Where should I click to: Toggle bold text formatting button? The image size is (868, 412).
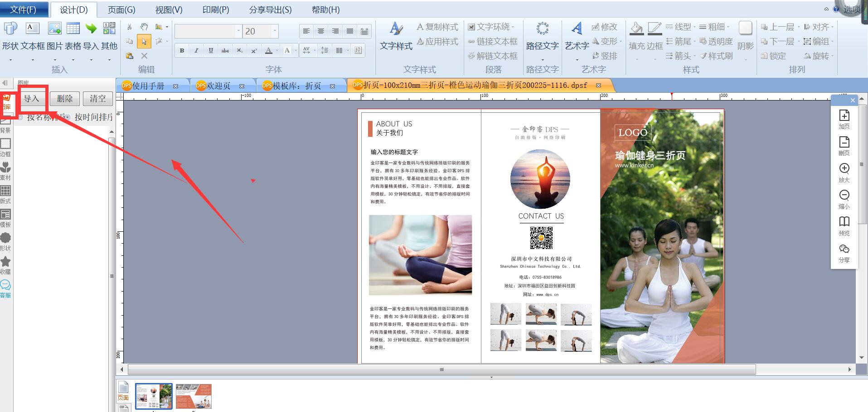182,50
